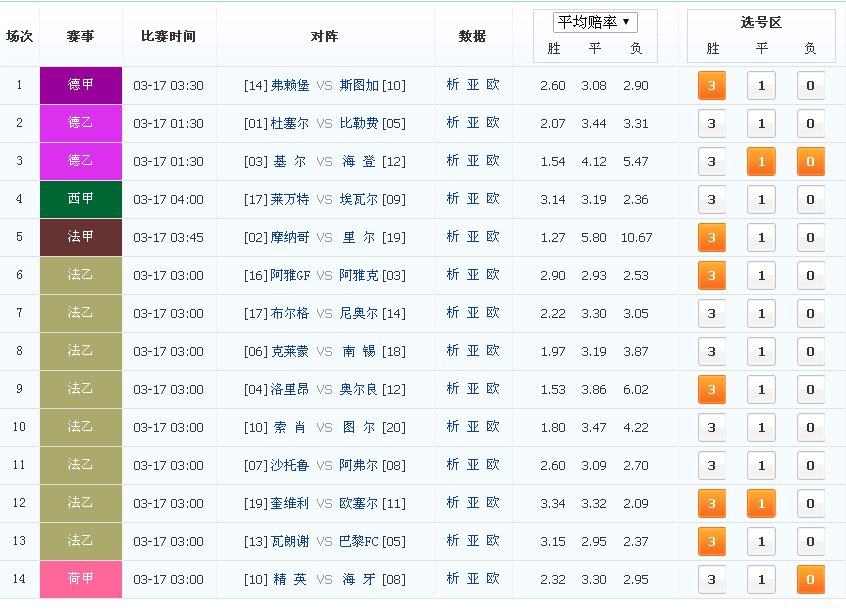846x616 pixels.
Task: Open 析 analysis link for match 1
Action: pos(453,85)
